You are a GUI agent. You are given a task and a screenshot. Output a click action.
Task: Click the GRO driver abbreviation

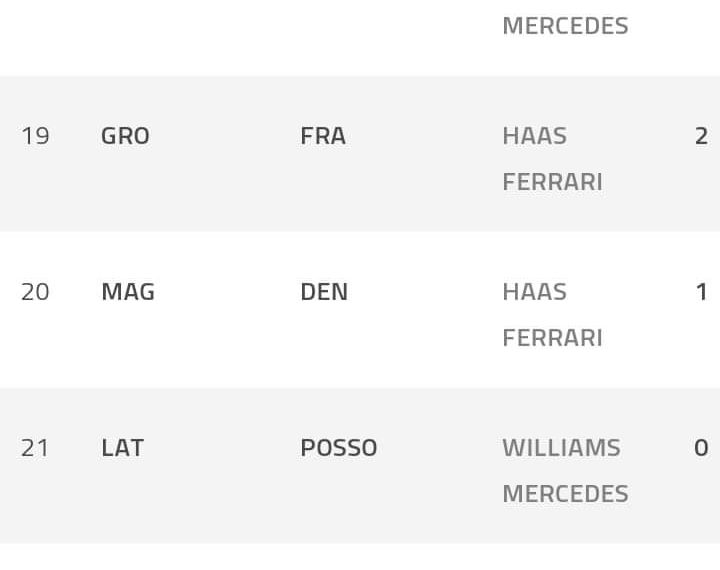click(x=125, y=136)
